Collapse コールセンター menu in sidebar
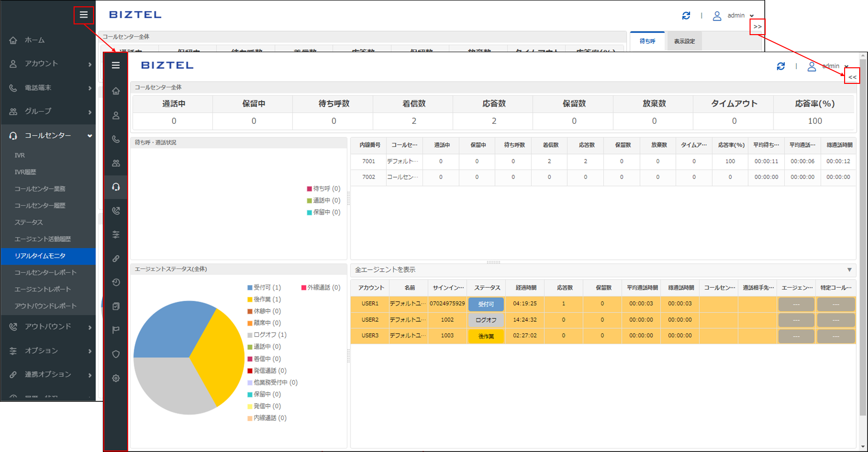The image size is (868, 452). [x=48, y=136]
